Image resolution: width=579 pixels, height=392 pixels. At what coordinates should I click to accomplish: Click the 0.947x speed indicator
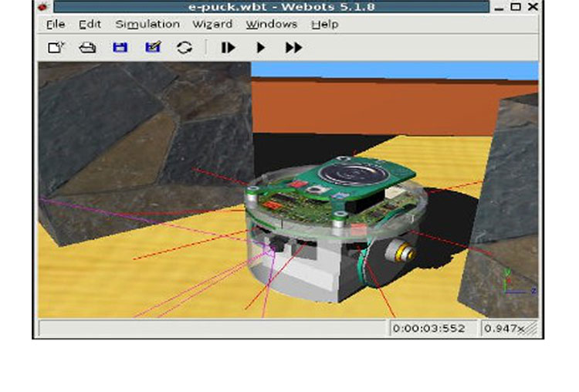coord(503,329)
